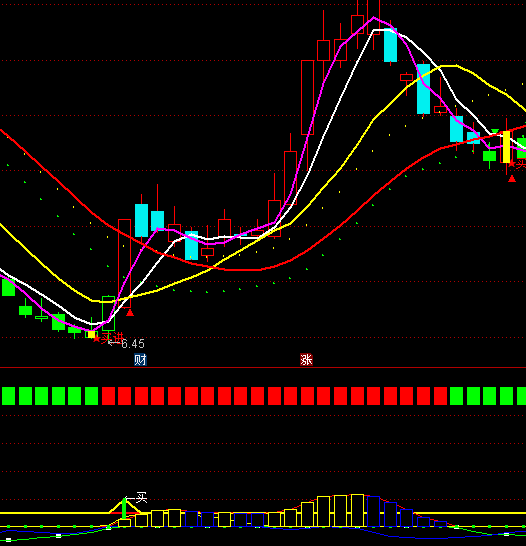Select the tallest yellow histogram bar
The width and height of the screenshot is (526, 546).
pos(358,510)
